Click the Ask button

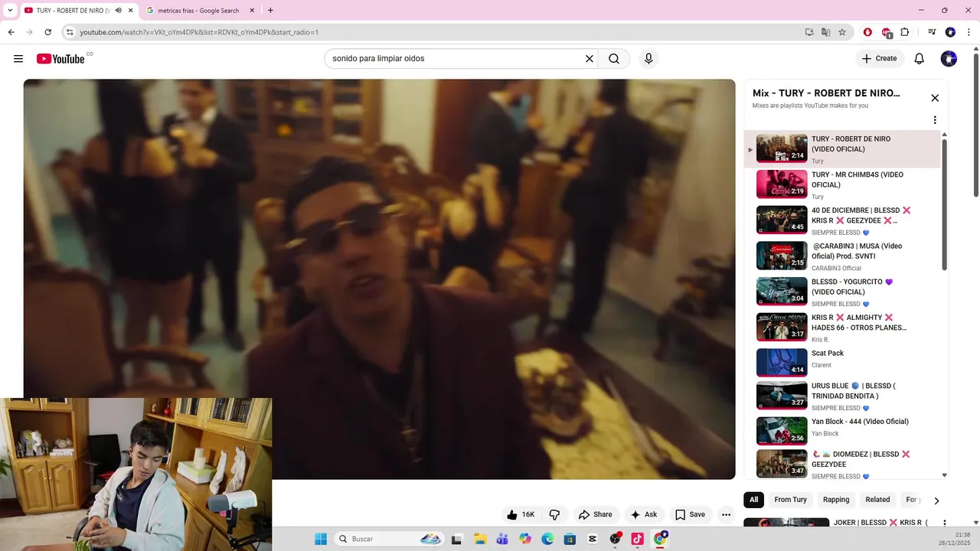(643, 514)
